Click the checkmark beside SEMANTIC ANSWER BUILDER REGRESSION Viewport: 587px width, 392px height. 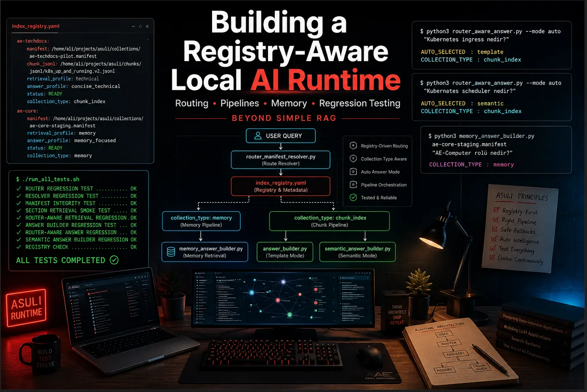[19, 239]
